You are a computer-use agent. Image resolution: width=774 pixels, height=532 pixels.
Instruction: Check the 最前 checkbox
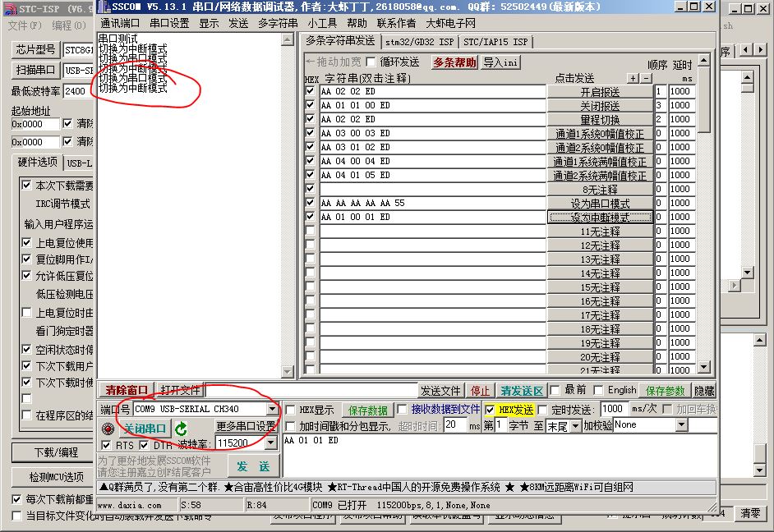(x=555, y=391)
